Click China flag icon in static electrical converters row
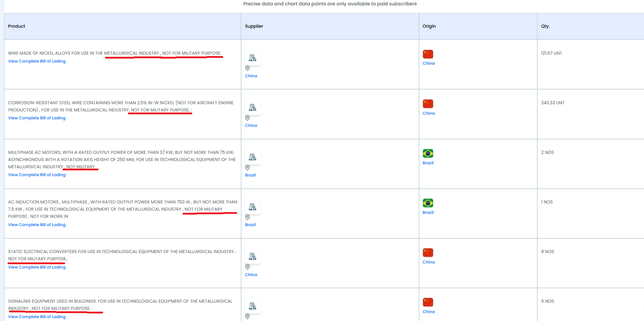The image size is (644, 321). (428, 253)
